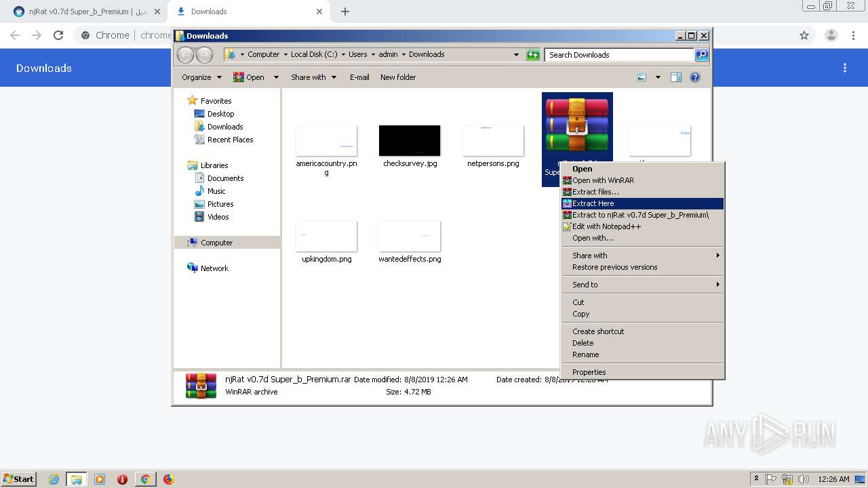Open the Share with submenu in context menu
This screenshot has width=868, height=488.
pos(642,256)
